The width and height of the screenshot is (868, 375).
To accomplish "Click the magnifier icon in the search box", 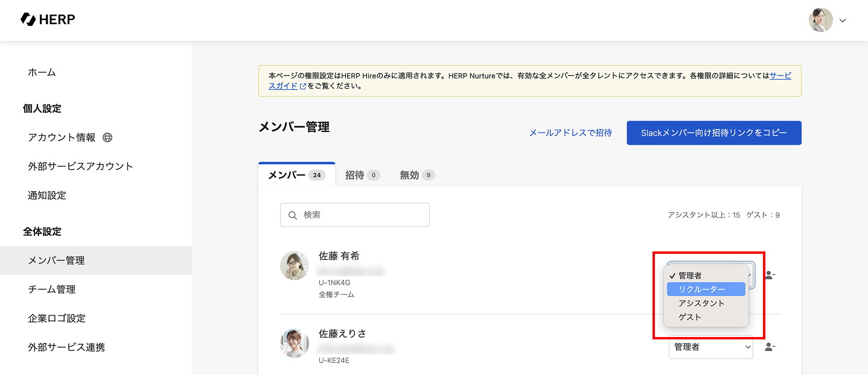I will [x=293, y=215].
